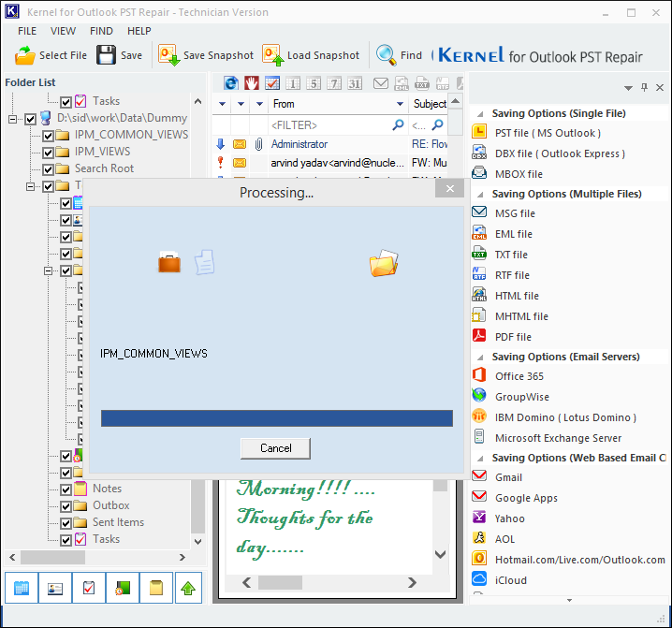Click the pin icon of saving panel
Viewport: 672px width, 628px height.
click(x=644, y=87)
